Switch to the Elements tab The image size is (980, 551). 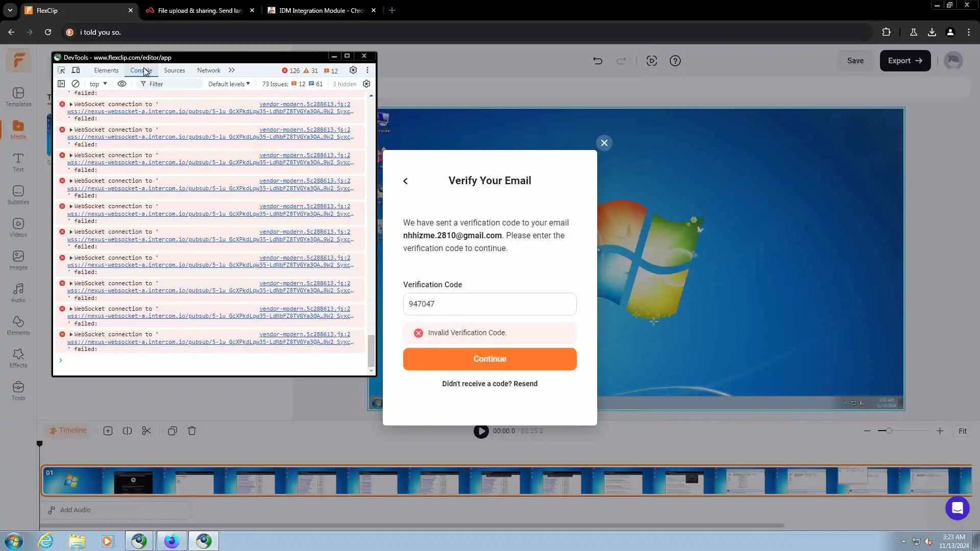pos(106,70)
